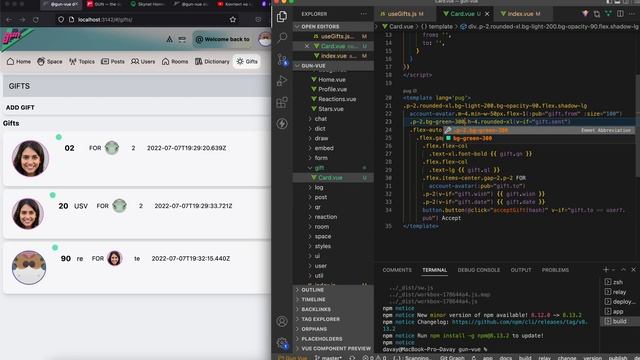Go to Home in app navigation

coord(19,62)
